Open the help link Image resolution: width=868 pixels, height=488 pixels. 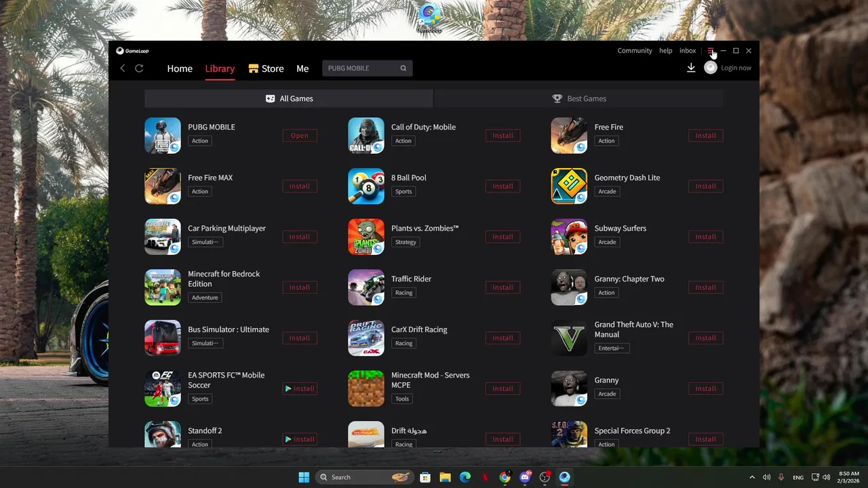tap(666, 51)
